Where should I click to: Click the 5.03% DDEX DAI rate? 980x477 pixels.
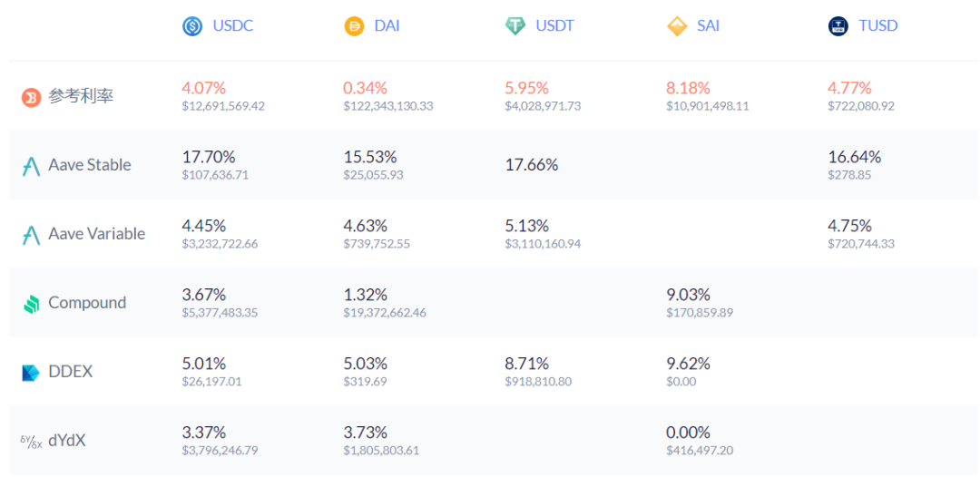click(365, 364)
